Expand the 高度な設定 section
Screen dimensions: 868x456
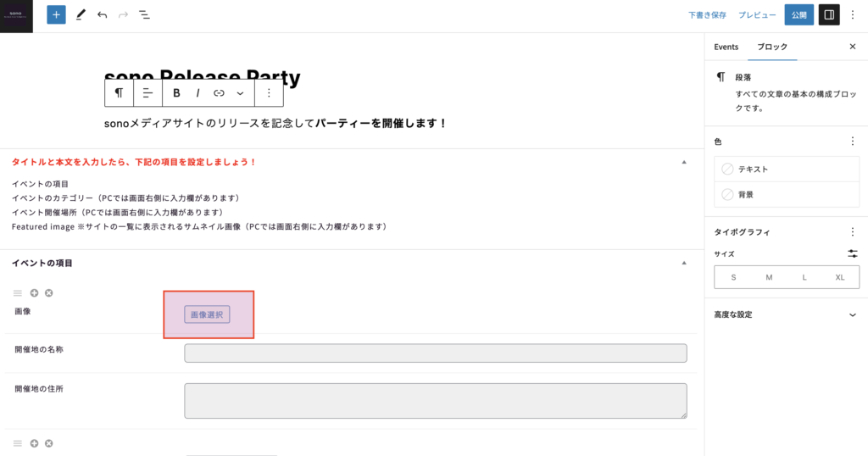click(x=852, y=314)
